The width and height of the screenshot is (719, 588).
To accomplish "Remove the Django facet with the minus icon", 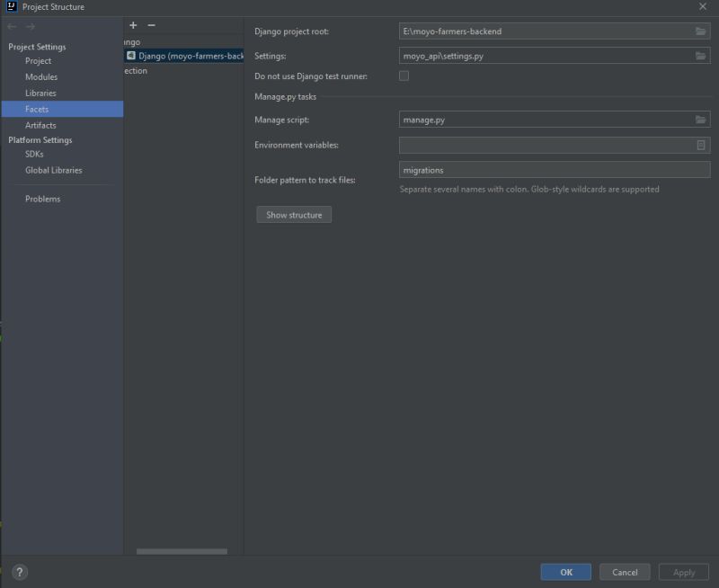I will tap(151, 24).
